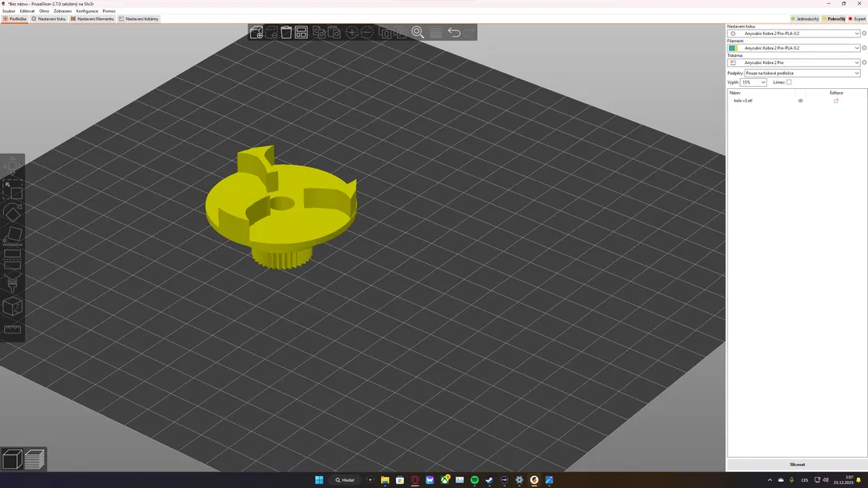
Task: Open the Soubor menu
Action: (x=9, y=11)
